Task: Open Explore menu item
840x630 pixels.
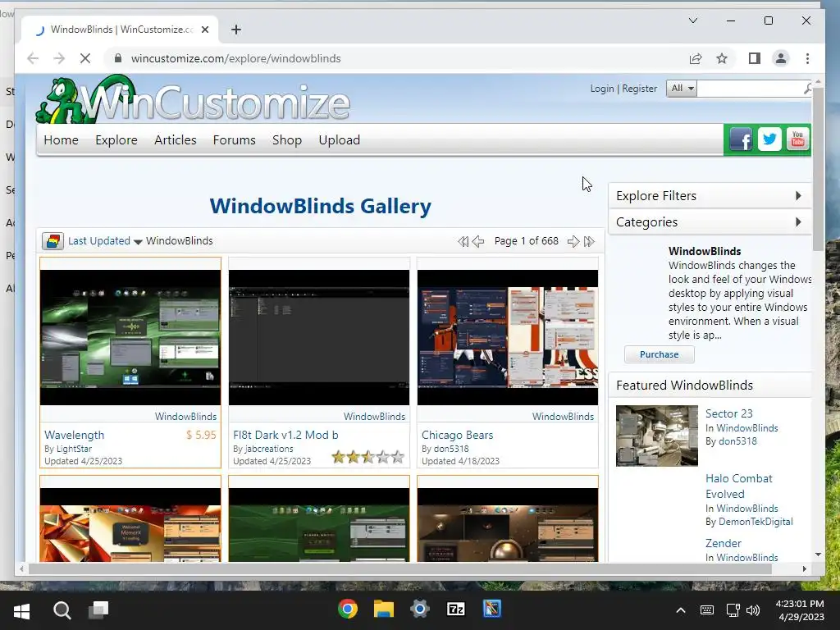Action: point(116,139)
